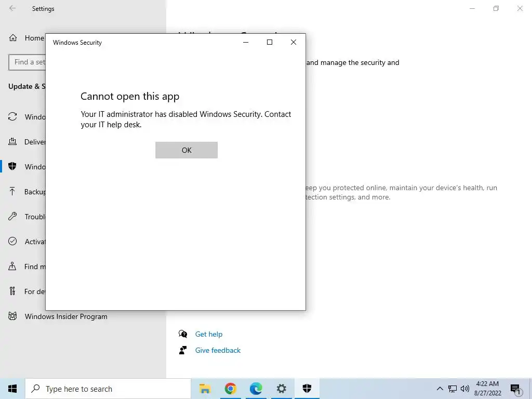Viewport: 532px width, 399px height.
Task: Open Find my device icon in sidebar
Action: tap(12, 266)
